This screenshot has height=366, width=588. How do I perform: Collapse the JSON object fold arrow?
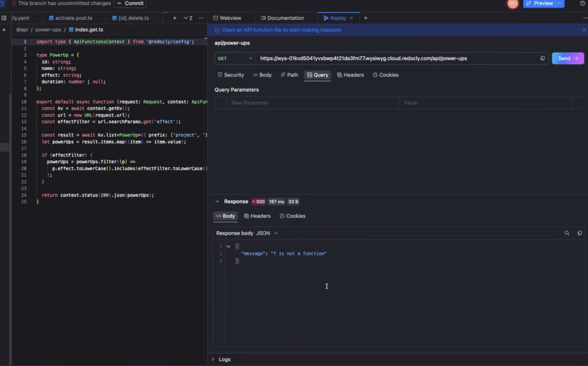(228, 246)
